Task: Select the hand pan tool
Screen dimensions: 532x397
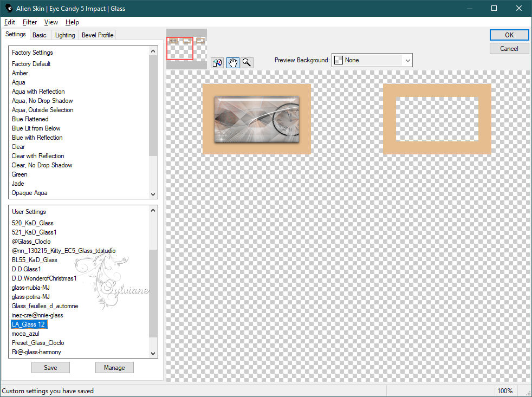Action: [x=233, y=63]
